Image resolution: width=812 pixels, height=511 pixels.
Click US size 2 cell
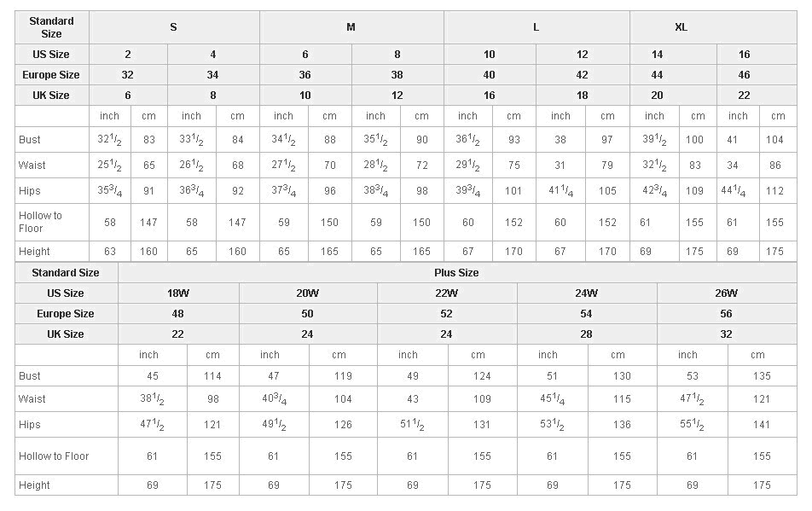(128, 55)
